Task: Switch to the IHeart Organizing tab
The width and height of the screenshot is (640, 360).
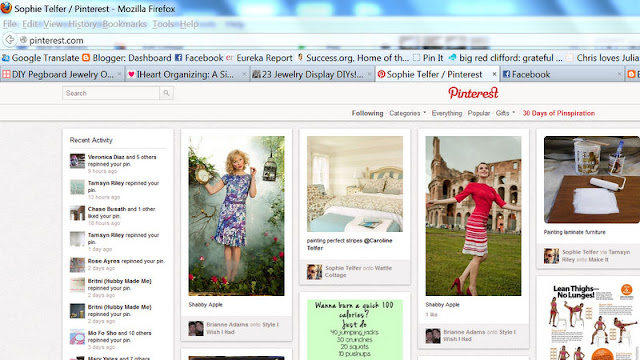Action: click(186, 74)
